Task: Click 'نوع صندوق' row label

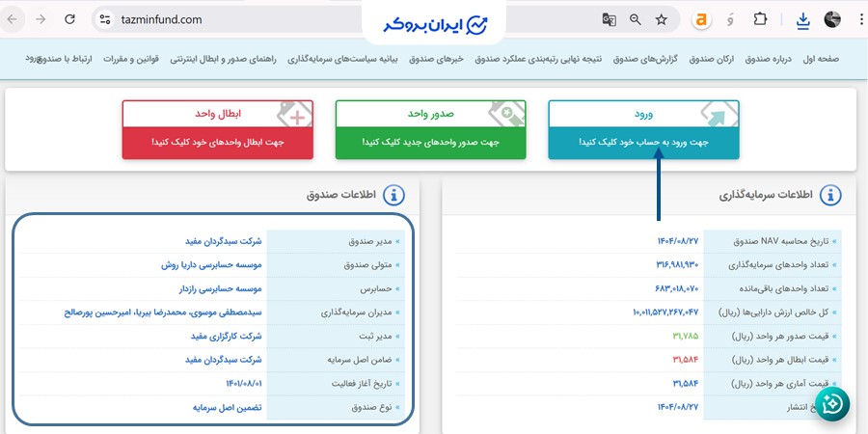Action: pyautogui.click(x=371, y=407)
